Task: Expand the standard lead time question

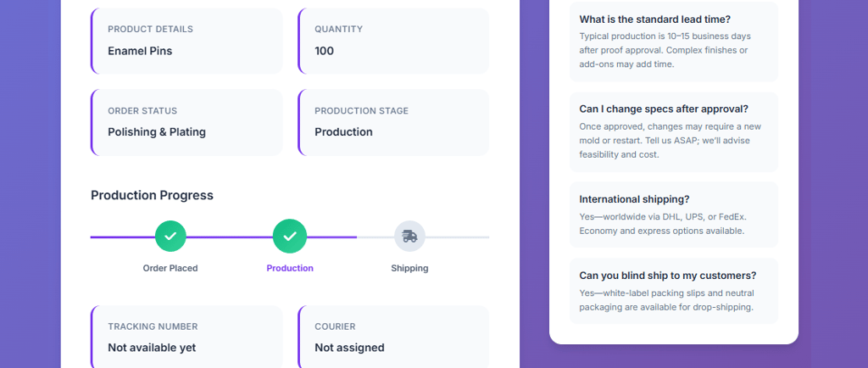Action: [655, 20]
